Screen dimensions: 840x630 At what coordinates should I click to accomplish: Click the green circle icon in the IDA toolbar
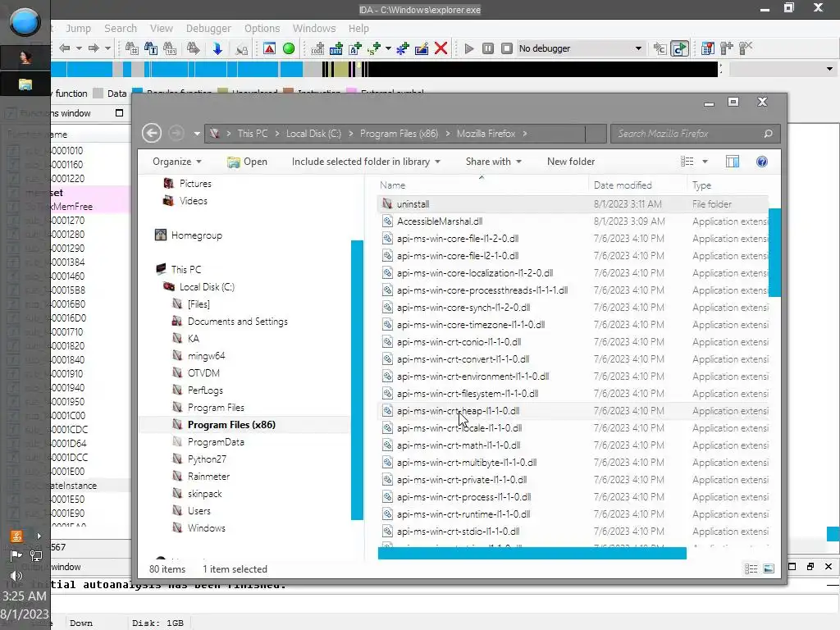(289, 48)
